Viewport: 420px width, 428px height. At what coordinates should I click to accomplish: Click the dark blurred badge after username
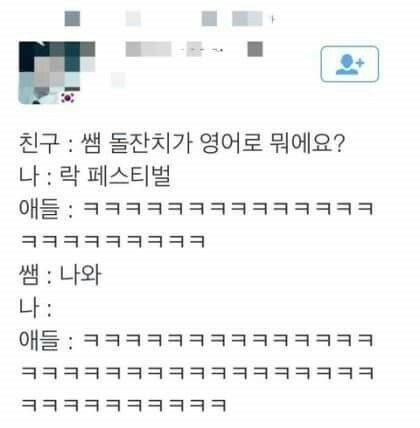point(255,49)
